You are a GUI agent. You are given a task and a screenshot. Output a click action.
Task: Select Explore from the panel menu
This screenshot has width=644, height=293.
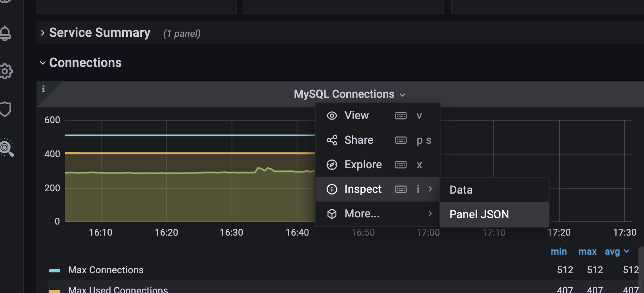378,165
